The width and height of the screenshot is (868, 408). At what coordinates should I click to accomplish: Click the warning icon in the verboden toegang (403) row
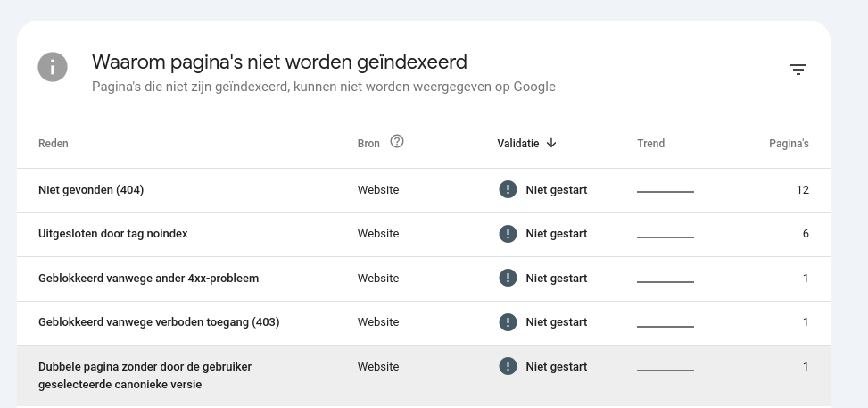(508, 322)
